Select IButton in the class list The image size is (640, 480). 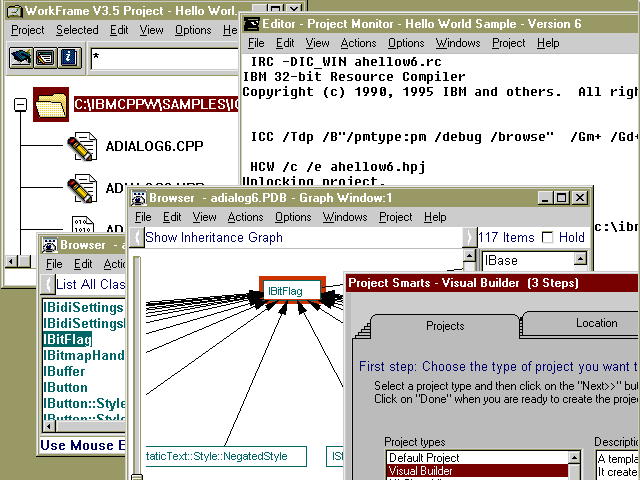coord(65,387)
